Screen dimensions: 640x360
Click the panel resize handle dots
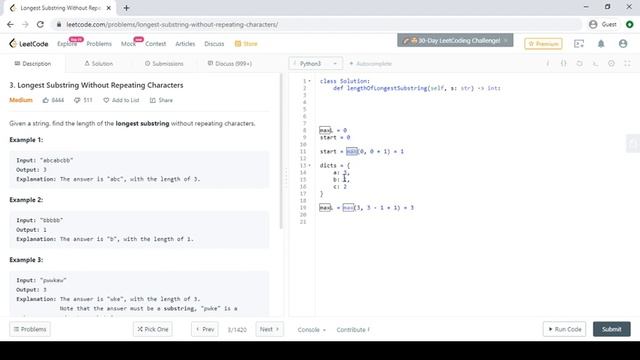(286, 178)
